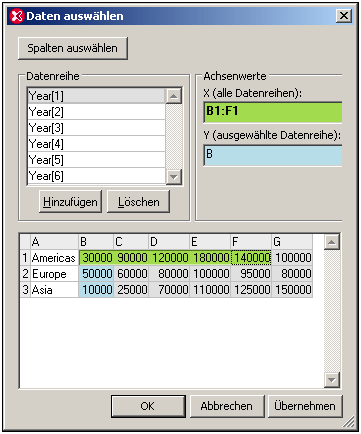The width and height of the screenshot is (361, 434).
Task: Click the Europe cell
Action: pyautogui.click(x=54, y=274)
